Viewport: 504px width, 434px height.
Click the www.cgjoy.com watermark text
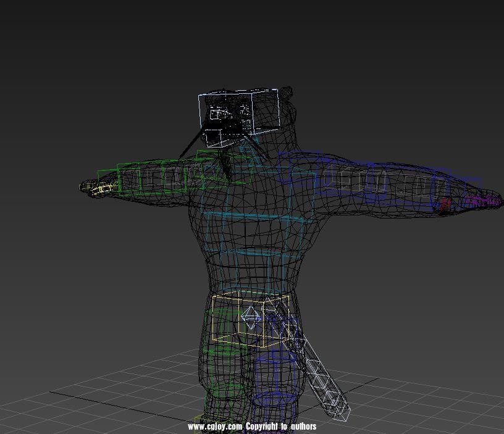[215, 427]
